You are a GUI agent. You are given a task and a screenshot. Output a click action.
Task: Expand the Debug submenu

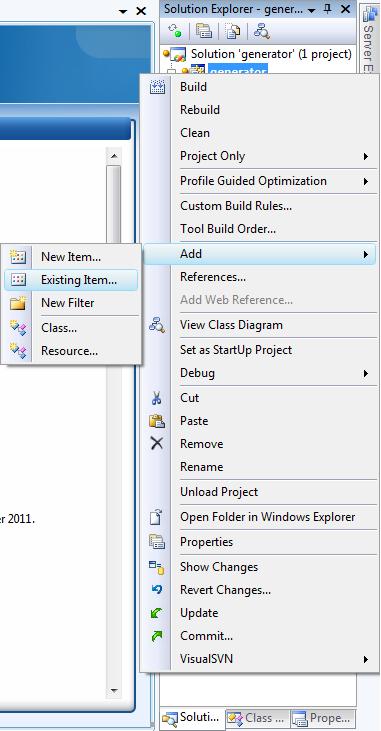tap(366, 373)
